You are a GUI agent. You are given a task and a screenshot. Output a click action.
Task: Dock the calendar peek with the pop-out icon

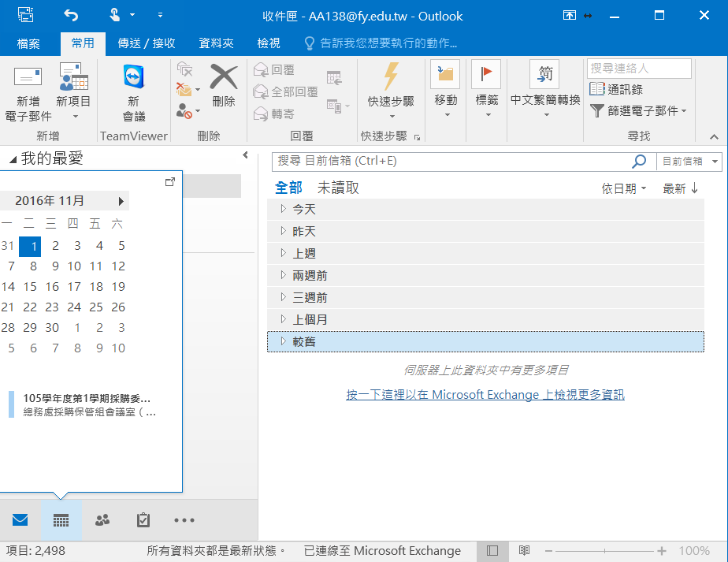pyautogui.click(x=170, y=181)
